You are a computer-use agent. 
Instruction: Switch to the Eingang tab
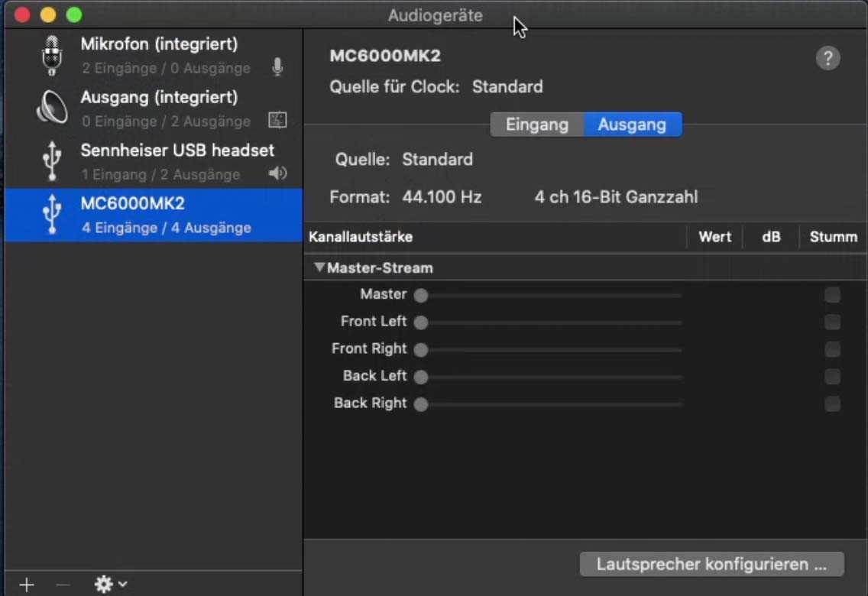pyautogui.click(x=537, y=125)
